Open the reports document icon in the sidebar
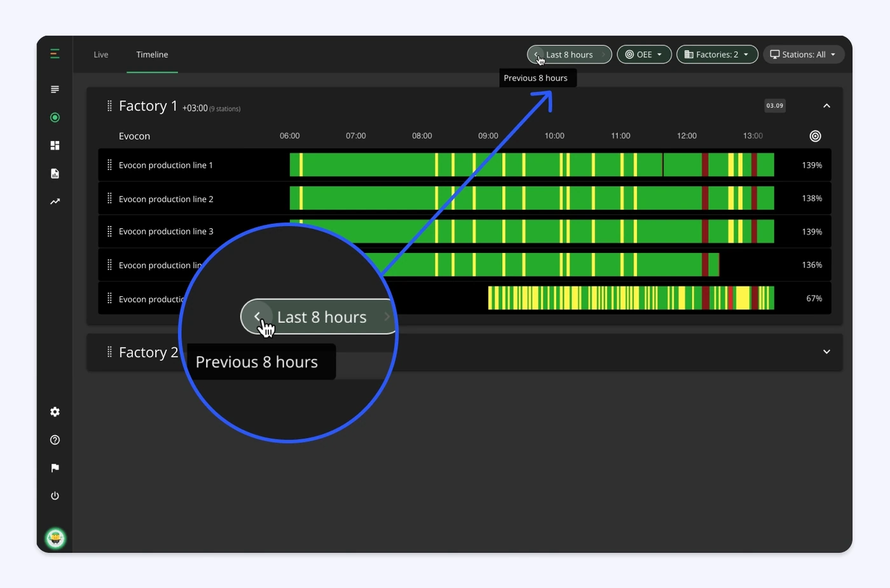Image resolution: width=890 pixels, height=588 pixels. (55, 174)
